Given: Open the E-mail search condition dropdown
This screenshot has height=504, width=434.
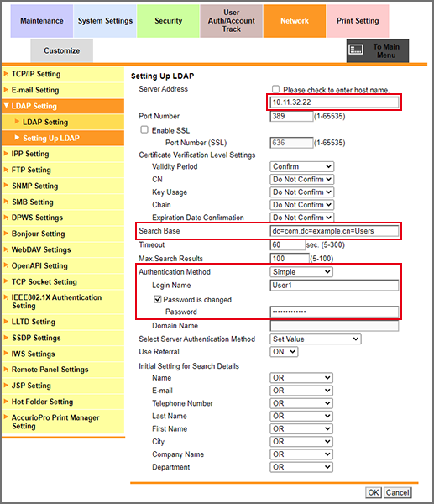Looking at the screenshot, I should [x=301, y=391].
